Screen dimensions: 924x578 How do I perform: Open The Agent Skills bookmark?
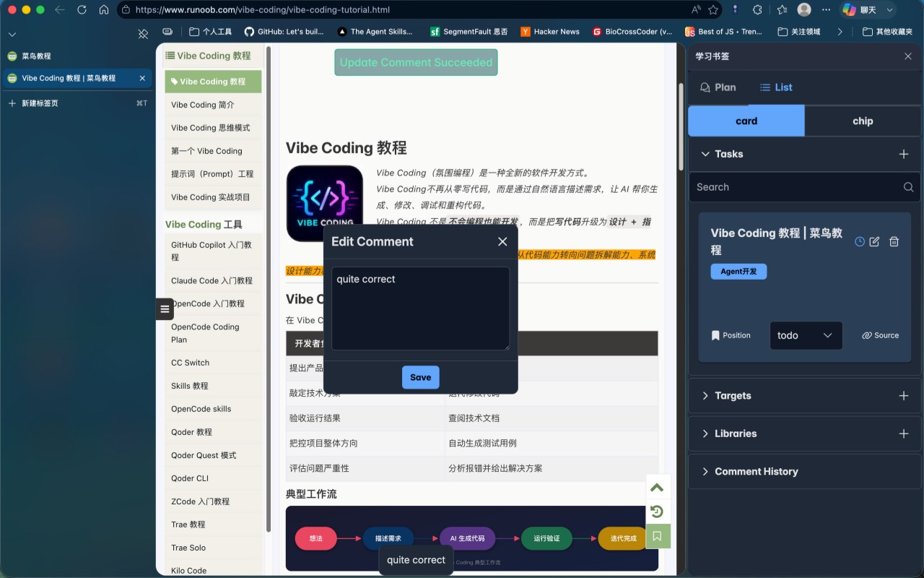tap(375, 32)
